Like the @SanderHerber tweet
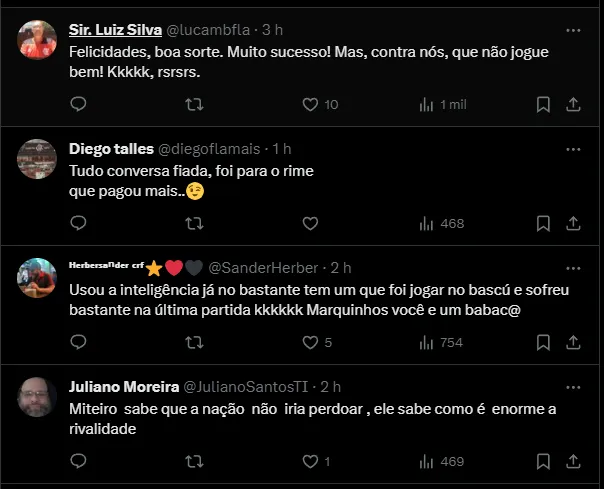Viewport: 604px width, 489px height. point(310,342)
